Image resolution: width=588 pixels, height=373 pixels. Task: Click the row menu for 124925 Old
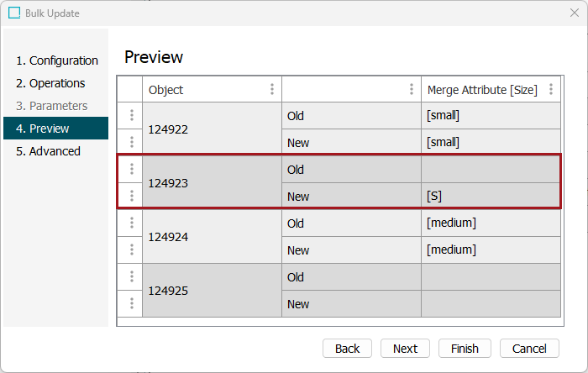pyautogui.click(x=132, y=277)
